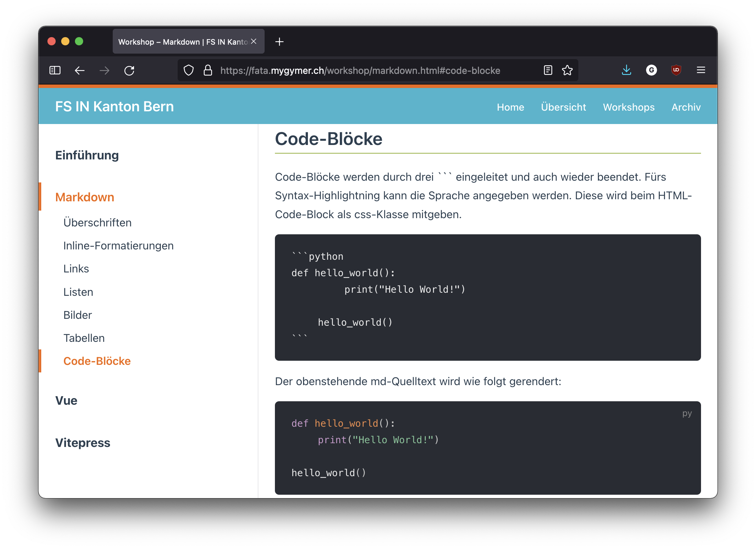This screenshot has height=549, width=756.
Task: Close the Workshop – Markdown tab
Action: coord(254,41)
